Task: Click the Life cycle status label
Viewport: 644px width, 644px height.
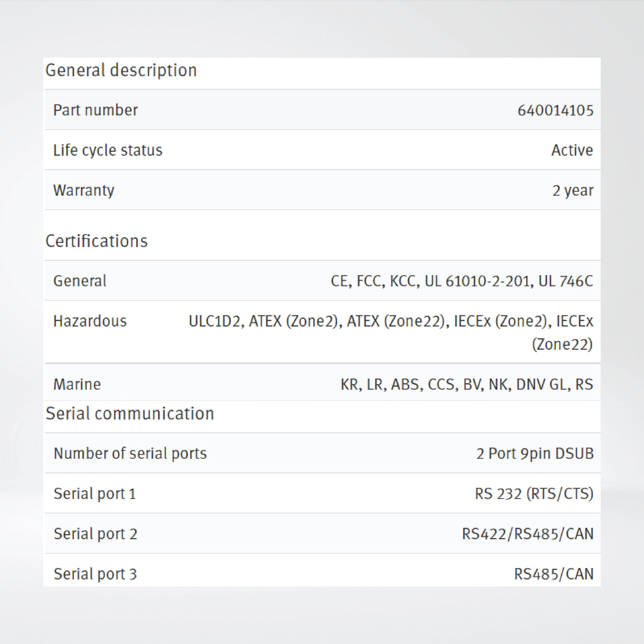Action: point(108,150)
